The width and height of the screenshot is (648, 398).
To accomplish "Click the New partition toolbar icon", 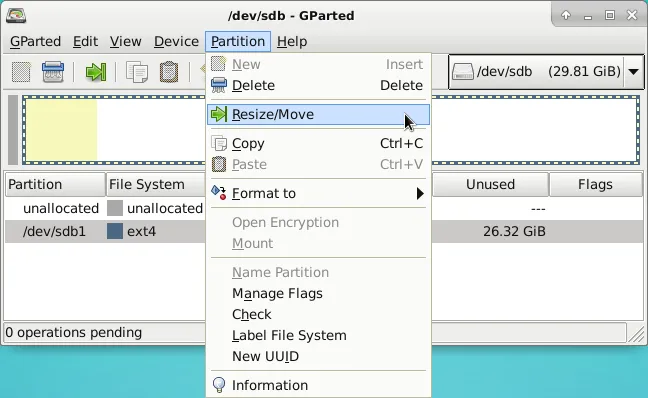I will pyautogui.click(x=21, y=72).
